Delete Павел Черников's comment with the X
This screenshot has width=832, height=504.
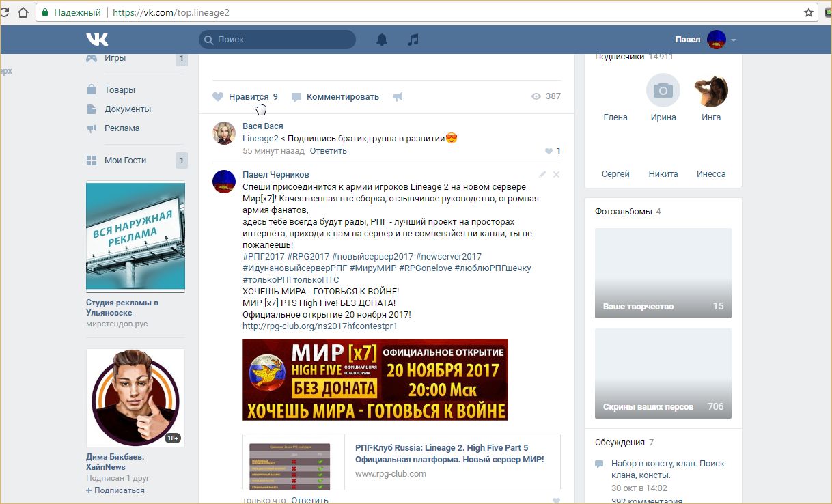pos(556,175)
